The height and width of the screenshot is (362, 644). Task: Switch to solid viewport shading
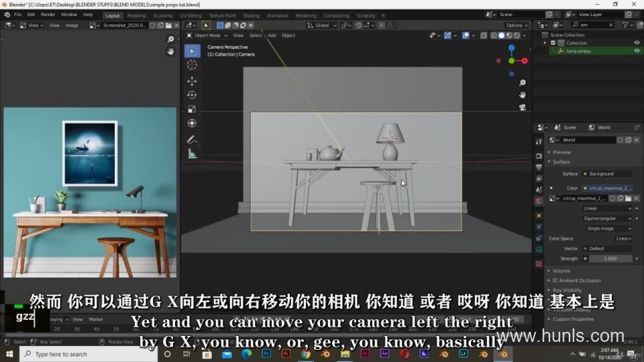pos(502,36)
